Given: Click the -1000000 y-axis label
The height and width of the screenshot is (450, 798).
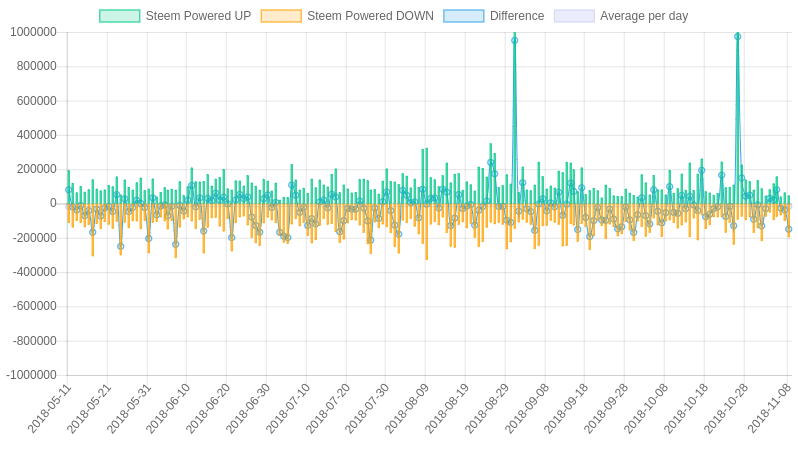Looking at the screenshot, I should click(x=32, y=375).
